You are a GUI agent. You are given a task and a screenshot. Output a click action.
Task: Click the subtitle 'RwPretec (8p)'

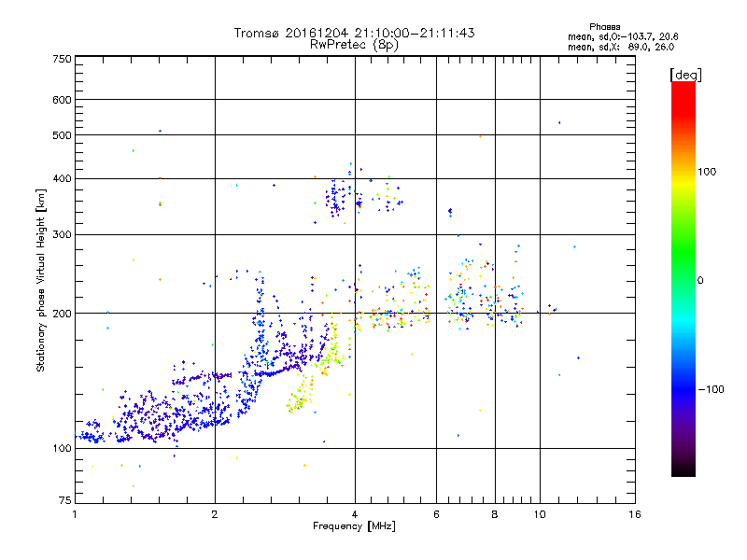click(354, 44)
